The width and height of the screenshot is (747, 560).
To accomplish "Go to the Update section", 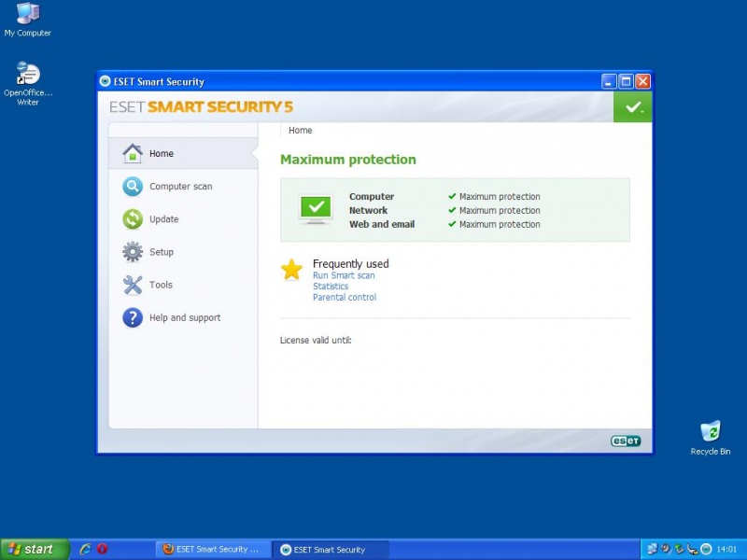I will pyautogui.click(x=164, y=219).
